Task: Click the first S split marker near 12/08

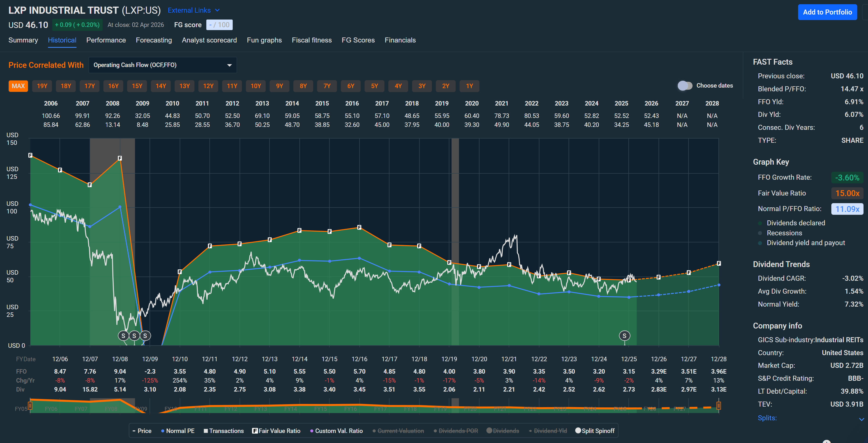Action: pyautogui.click(x=123, y=336)
